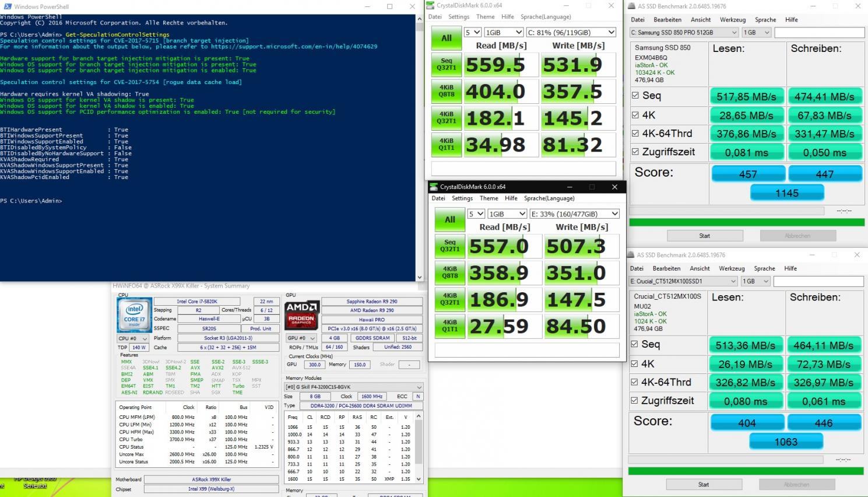This screenshot has height=497, width=868.
Task: Click the memory timings table scrollbar in HWiNFO
Action: pos(420,447)
